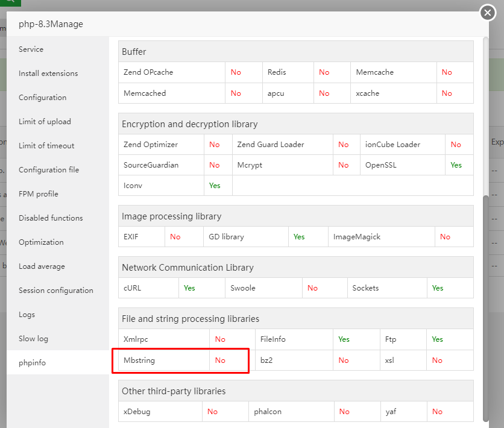Image resolution: width=504 pixels, height=428 pixels.
Task: Select the phpinfo menu item
Action: 32,363
